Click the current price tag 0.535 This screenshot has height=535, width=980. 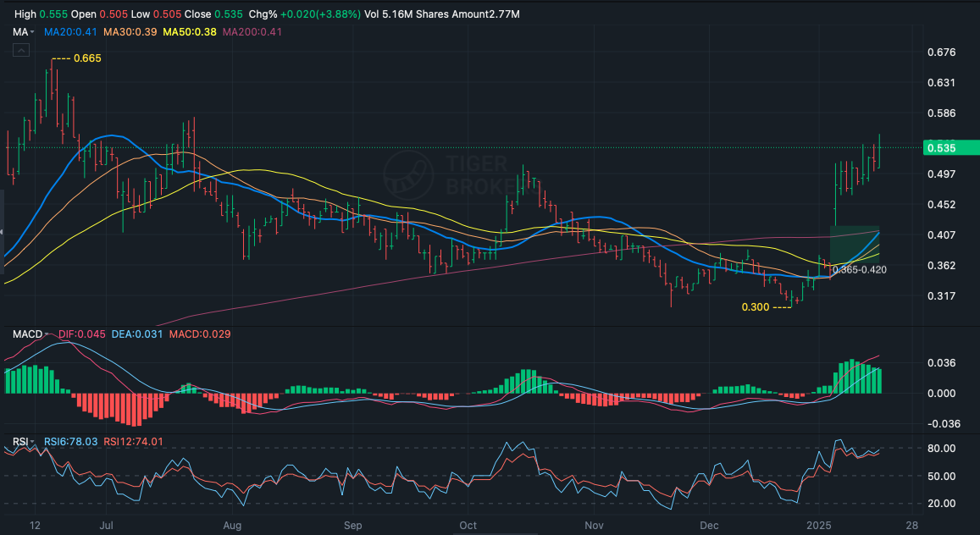click(942, 148)
